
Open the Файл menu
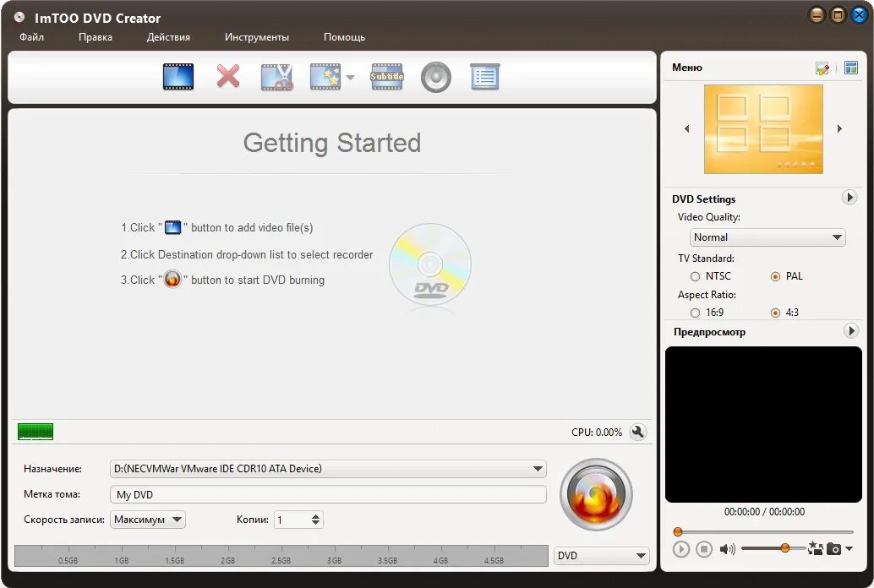(x=32, y=37)
